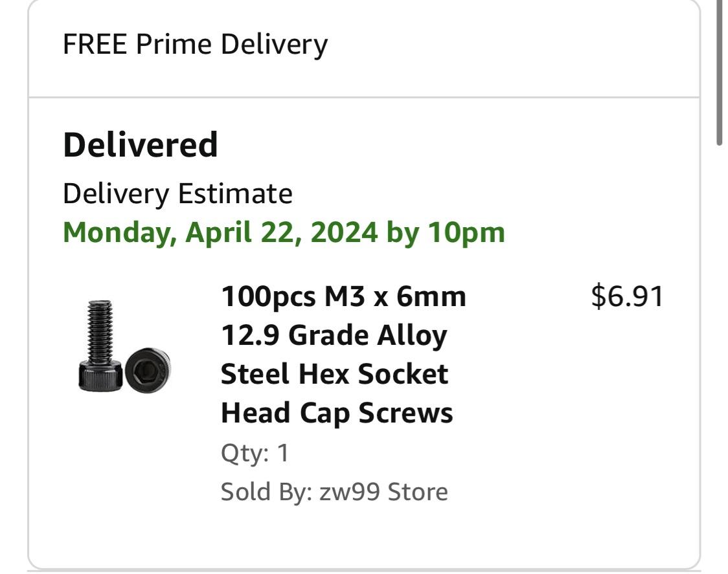Click the hex socket screw head in the picture
The image size is (728, 574).
pyautogui.click(x=148, y=370)
